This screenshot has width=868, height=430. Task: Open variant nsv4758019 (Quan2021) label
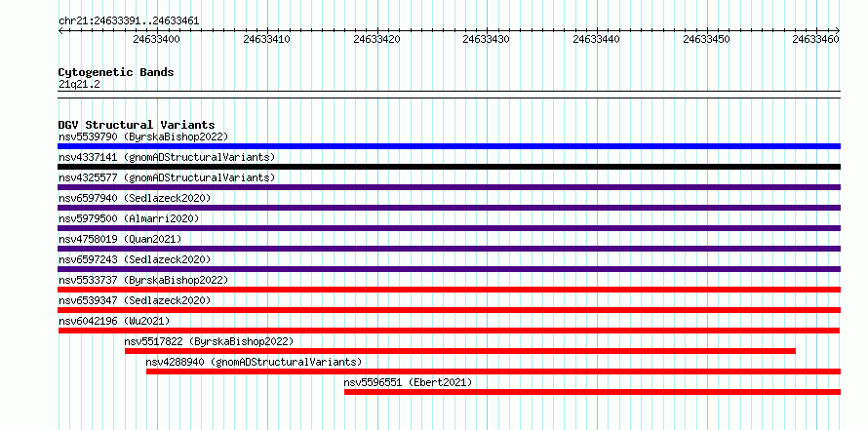(x=120, y=239)
